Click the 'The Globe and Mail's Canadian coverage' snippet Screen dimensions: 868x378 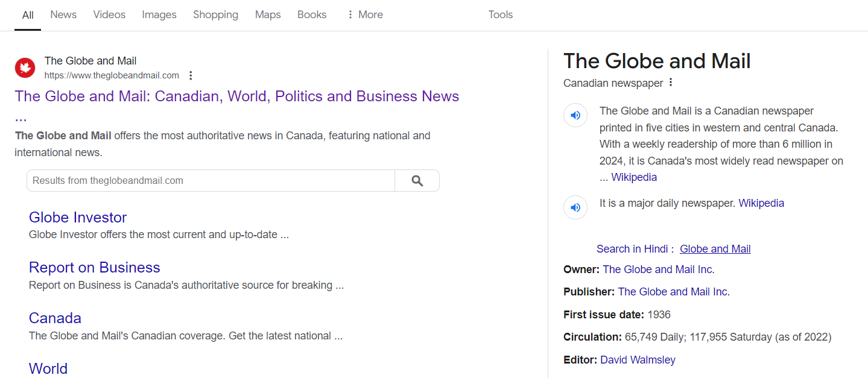(186, 336)
